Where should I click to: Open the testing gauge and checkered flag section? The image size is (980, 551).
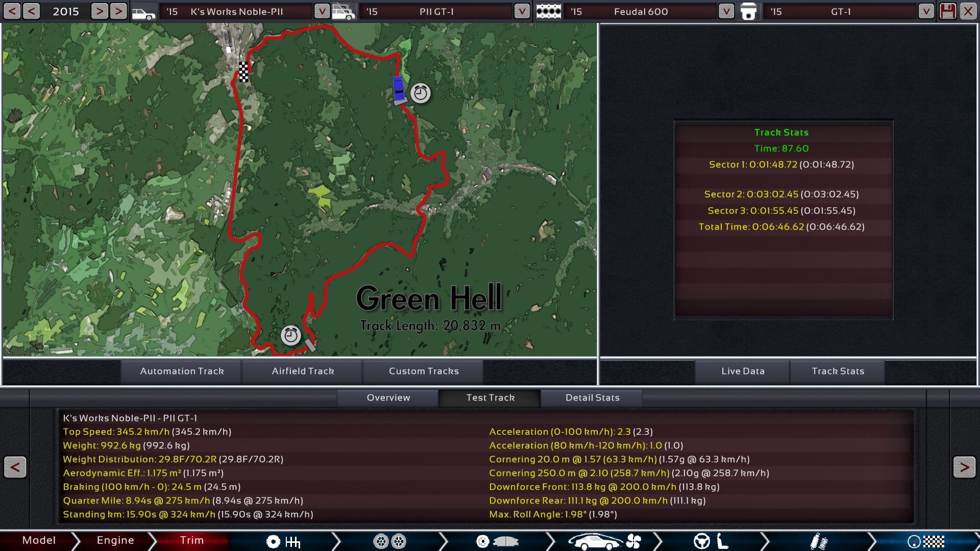click(x=925, y=541)
